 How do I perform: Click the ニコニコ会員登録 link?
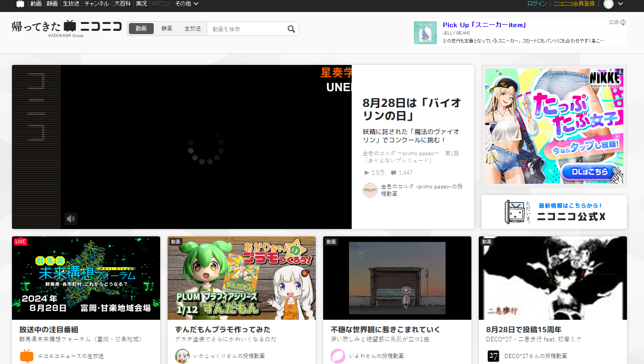pos(574,4)
